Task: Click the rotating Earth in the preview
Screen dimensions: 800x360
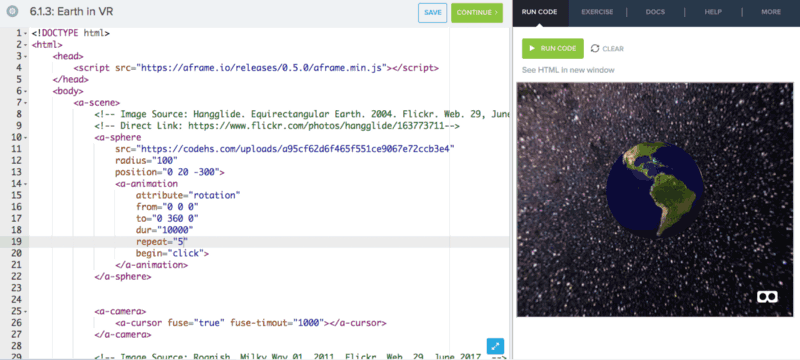Action: point(655,190)
